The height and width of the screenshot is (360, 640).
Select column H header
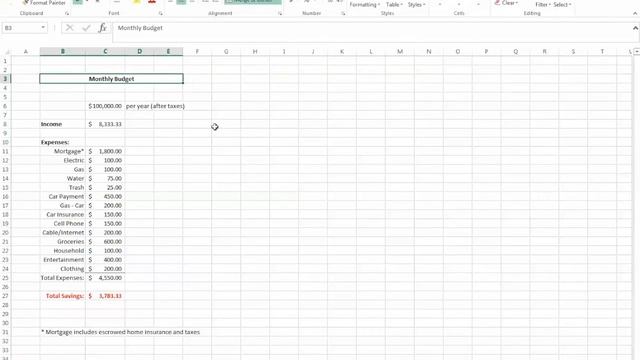coord(255,51)
